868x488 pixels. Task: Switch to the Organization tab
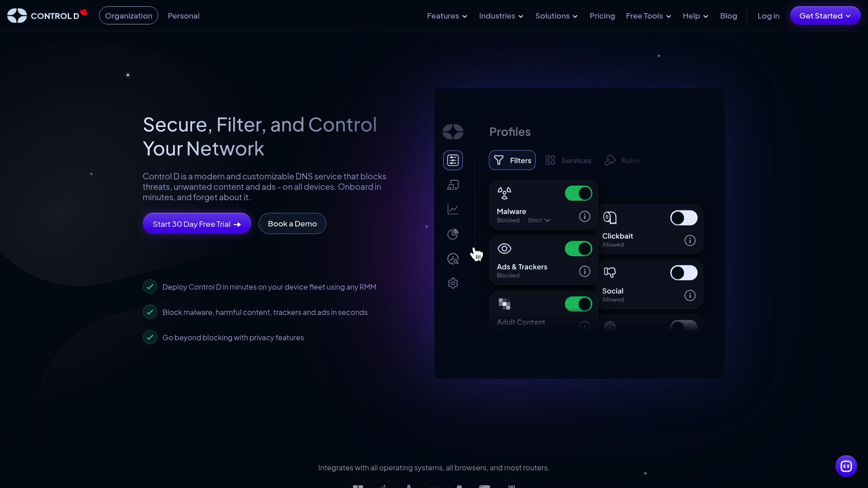(x=128, y=16)
